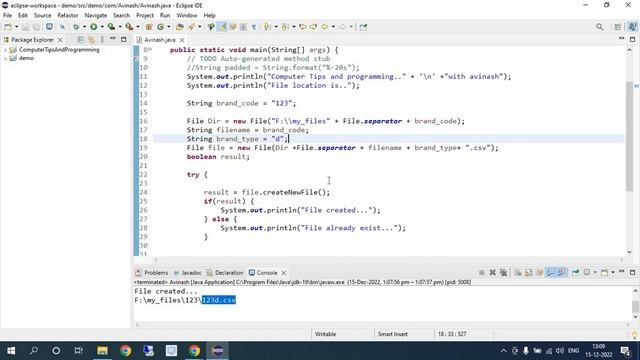Open dropdown next to New file icon
This screenshot has width=640, height=360.
(x=17, y=27)
